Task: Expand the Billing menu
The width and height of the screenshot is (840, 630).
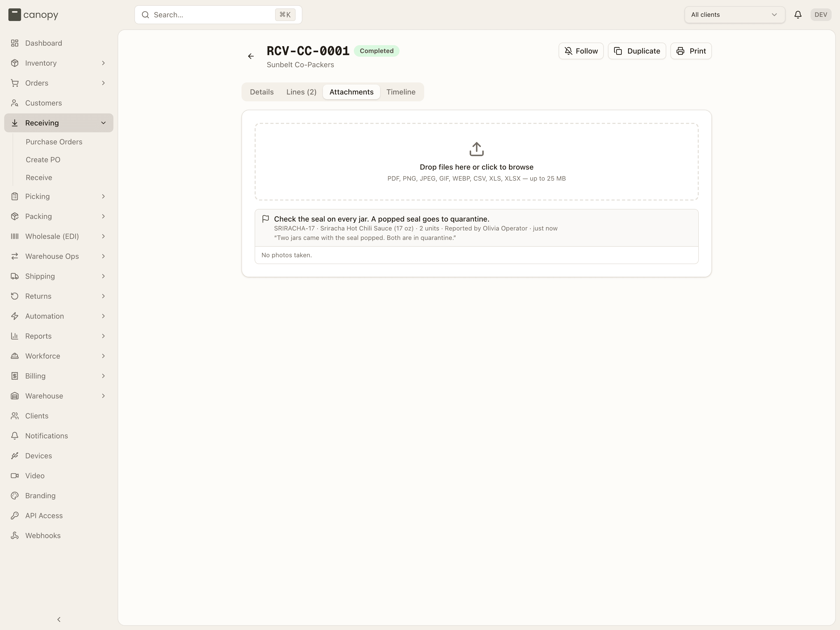Action: (x=59, y=376)
